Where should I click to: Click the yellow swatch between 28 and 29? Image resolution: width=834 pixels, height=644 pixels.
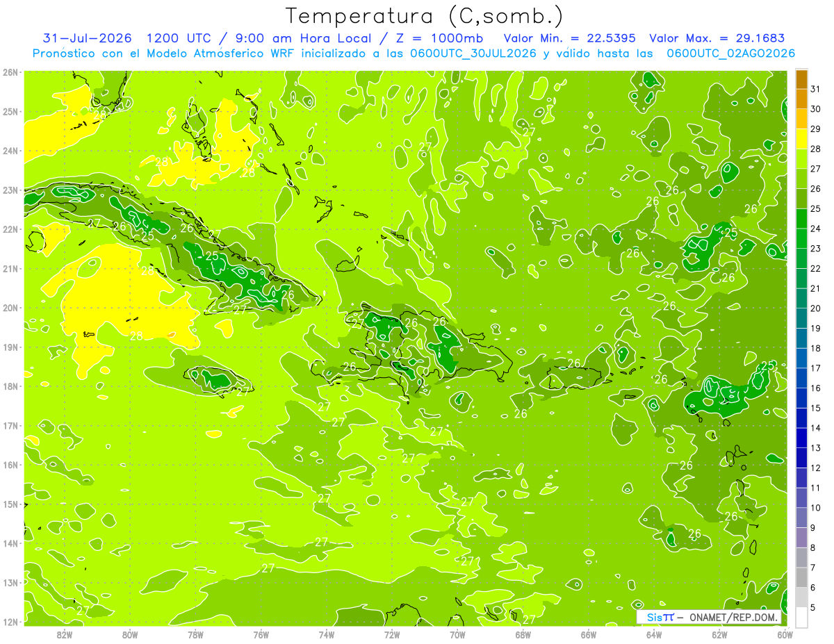[801, 139]
